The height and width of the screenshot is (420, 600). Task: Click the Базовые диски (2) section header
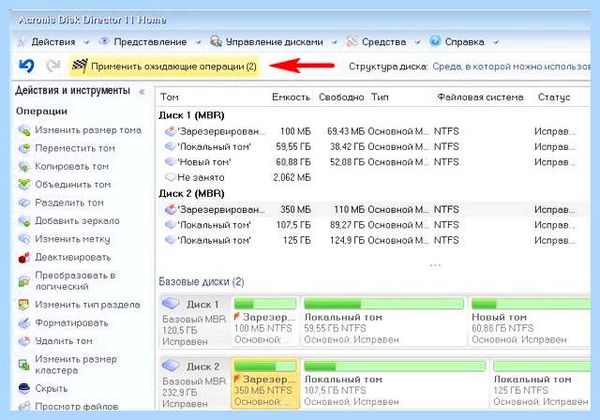[201, 282]
